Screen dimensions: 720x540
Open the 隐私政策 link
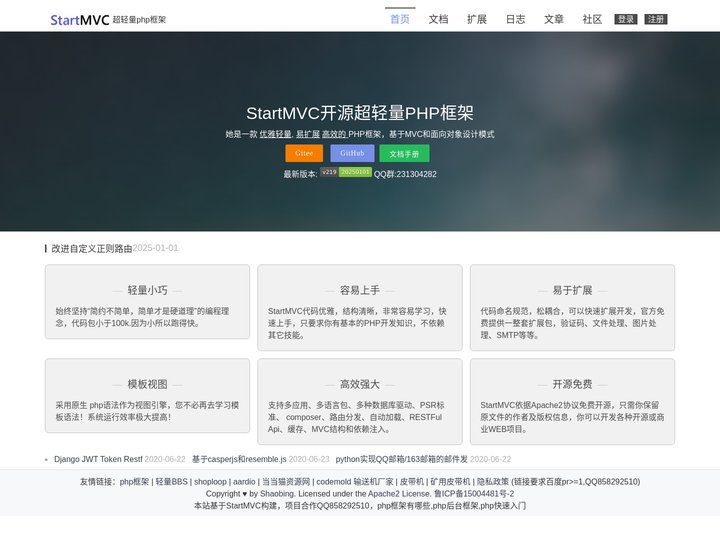coord(493,482)
